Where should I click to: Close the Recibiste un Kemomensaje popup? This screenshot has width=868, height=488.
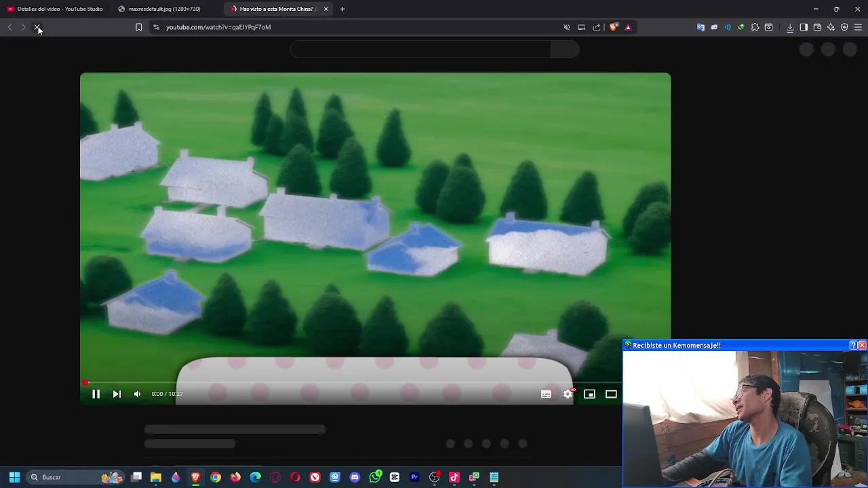[x=862, y=345]
